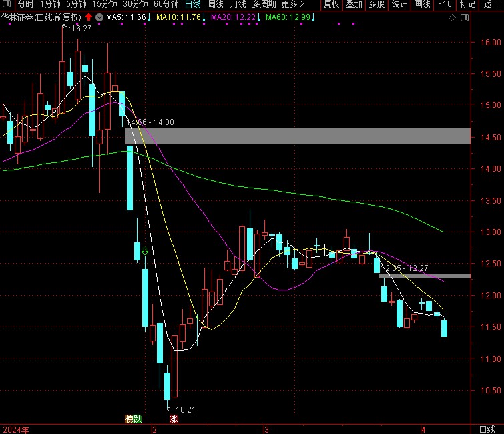Select the 日线 daily chart tab
Image resolution: width=504 pixels, height=434 pixels.
click(193, 4)
